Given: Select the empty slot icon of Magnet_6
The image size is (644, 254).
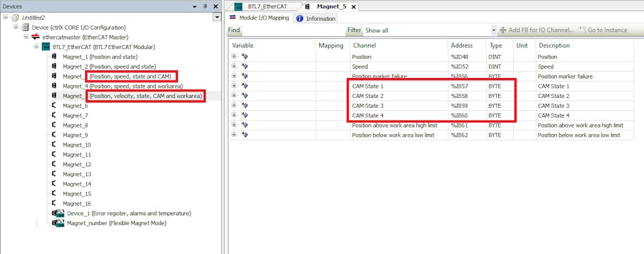Looking at the screenshot, I should 54,106.
